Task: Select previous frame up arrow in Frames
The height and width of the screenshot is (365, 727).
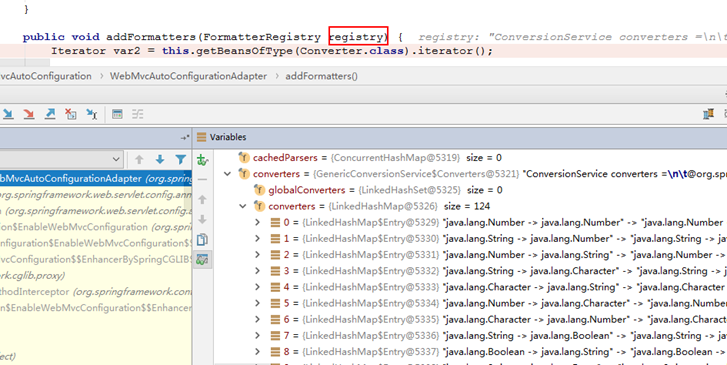Action: click(x=139, y=160)
